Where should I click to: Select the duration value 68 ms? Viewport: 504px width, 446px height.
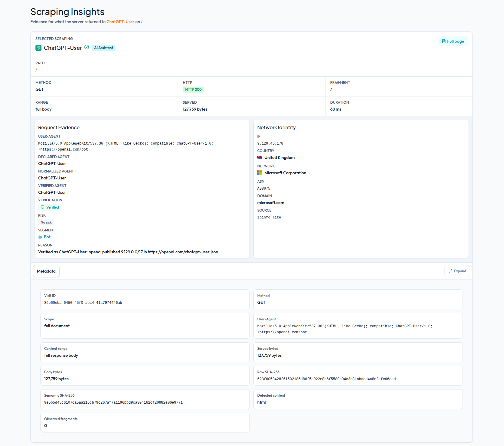pyautogui.click(x=335, y=109)
